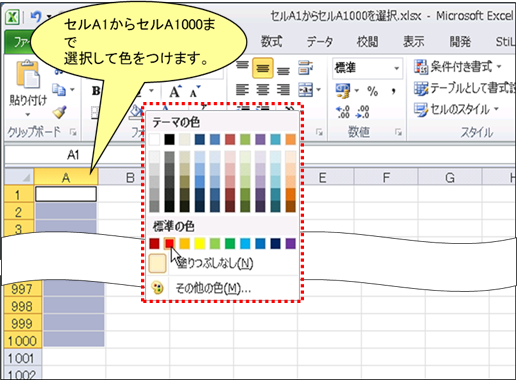Click the percent style icon
Image resolution: width=517 pixels, height=380 pixels.
(x=372, y=91)
